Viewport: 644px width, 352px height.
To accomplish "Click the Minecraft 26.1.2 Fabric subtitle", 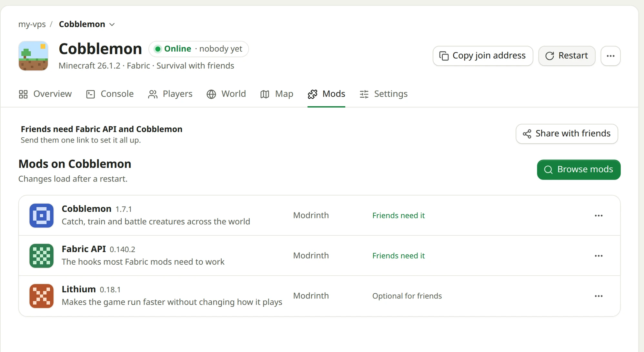I will [x=146, y=66].
